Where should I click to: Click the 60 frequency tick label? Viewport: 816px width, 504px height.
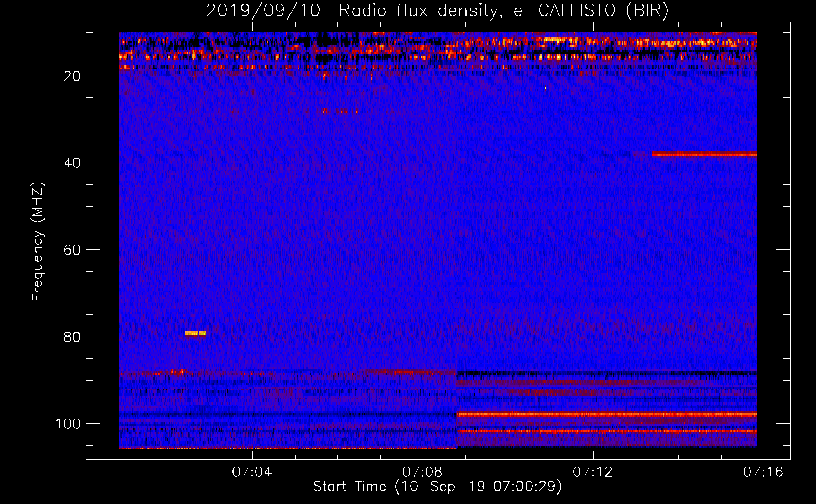(x=73, y=250)
